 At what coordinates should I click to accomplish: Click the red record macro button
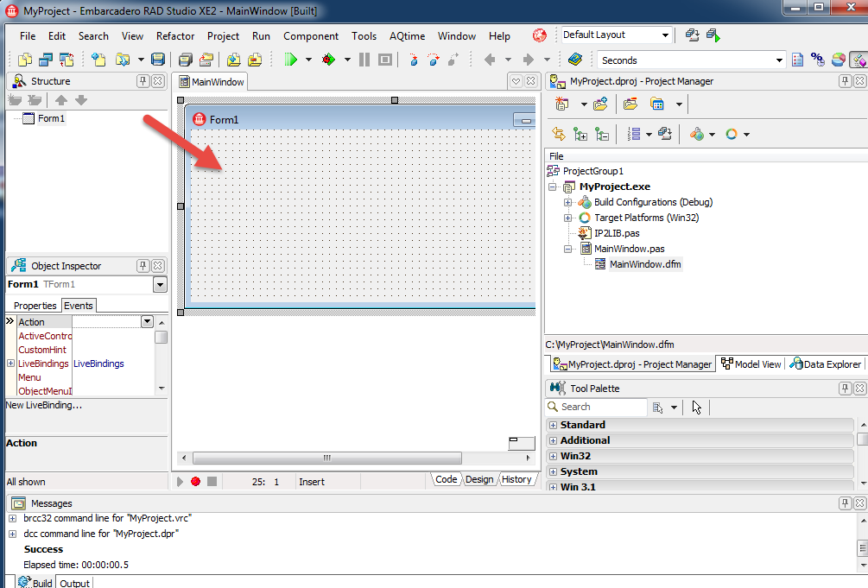[x=195, y=481]
